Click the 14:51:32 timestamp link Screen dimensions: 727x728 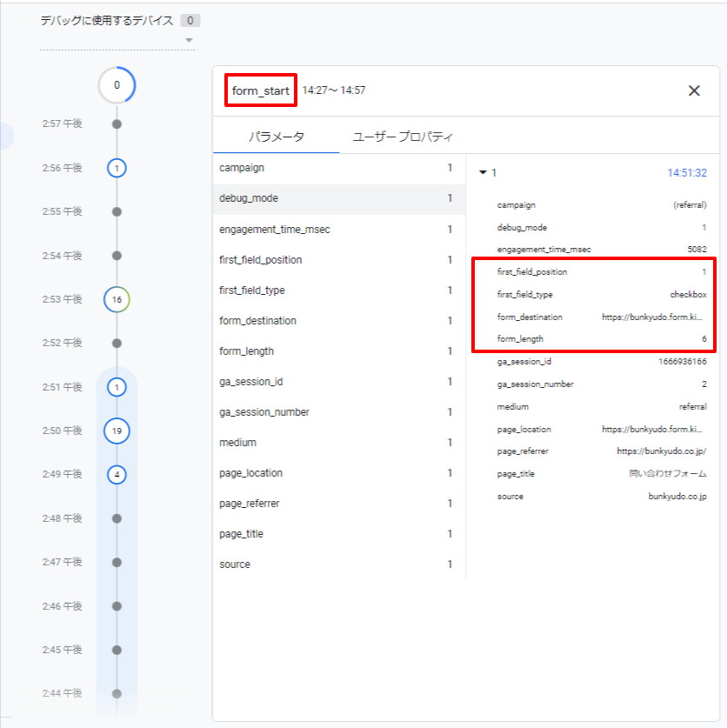tap(687, 173)
